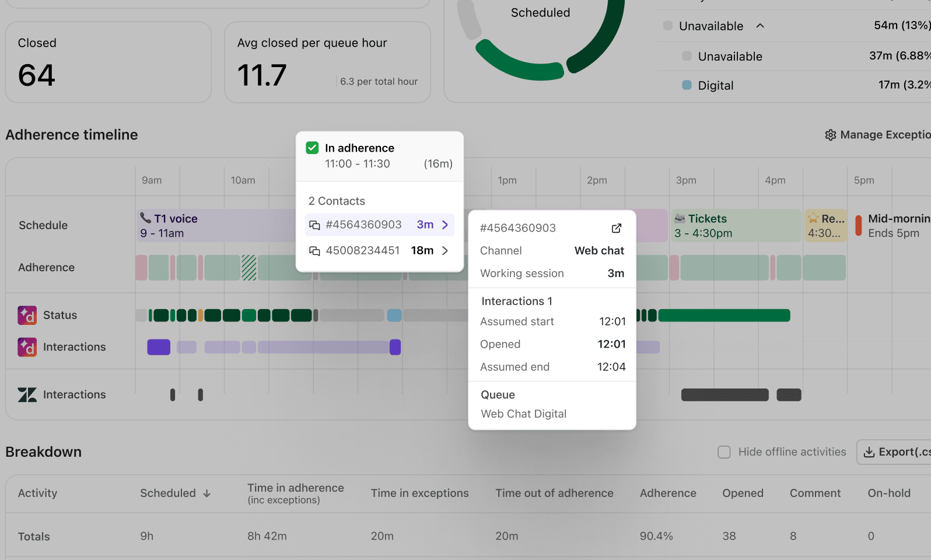Click the Tickets 3 - 4:30pm block
931x560 pixels.
point(736,226)
